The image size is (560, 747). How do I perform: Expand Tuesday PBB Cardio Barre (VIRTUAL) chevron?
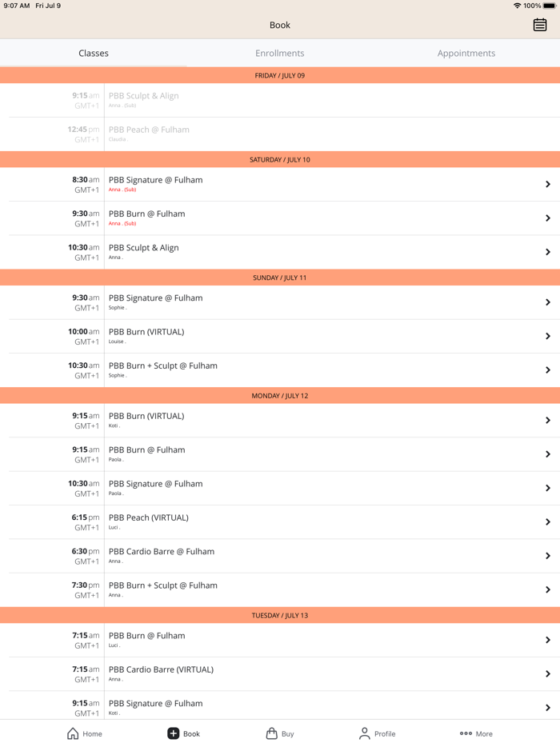coord(548,674)
